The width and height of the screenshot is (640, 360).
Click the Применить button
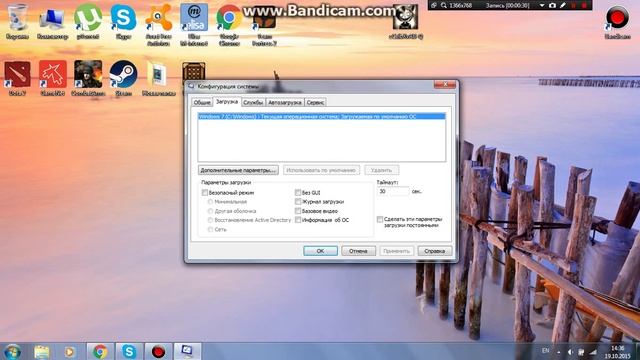[396, 251]
